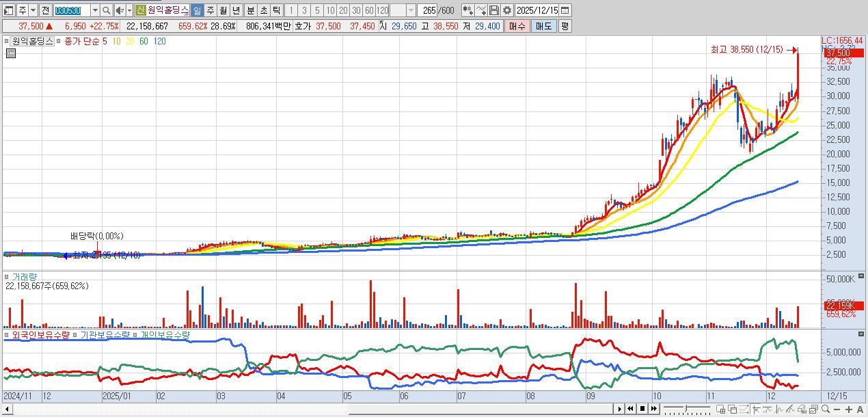This screenshot has height=417, width=868.
Task: Toggle the 원익홀딩스 price series legend box
Action: pyautogui.click(x=6, y=41)
